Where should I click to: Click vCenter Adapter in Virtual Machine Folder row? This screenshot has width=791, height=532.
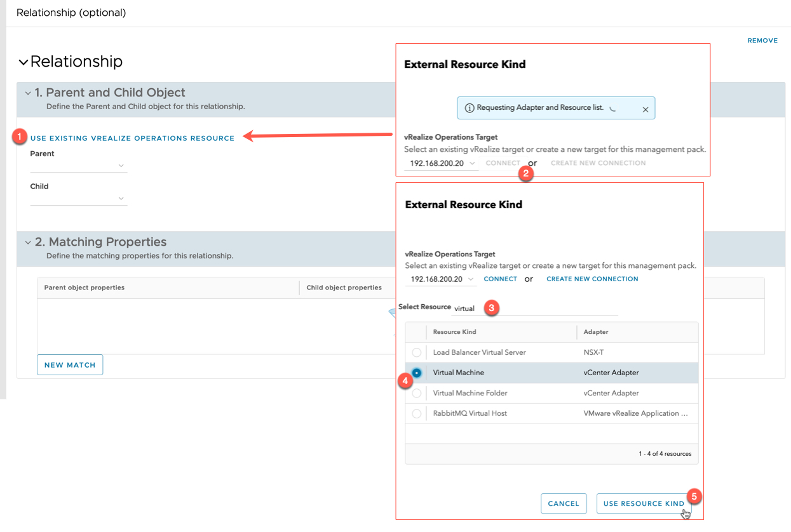pos(611,393)
